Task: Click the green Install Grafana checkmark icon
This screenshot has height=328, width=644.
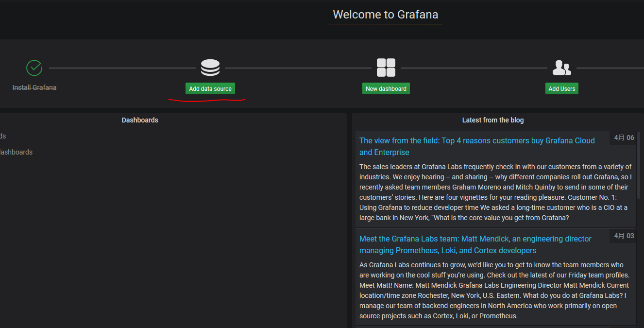Action: [x=34, y=68]
